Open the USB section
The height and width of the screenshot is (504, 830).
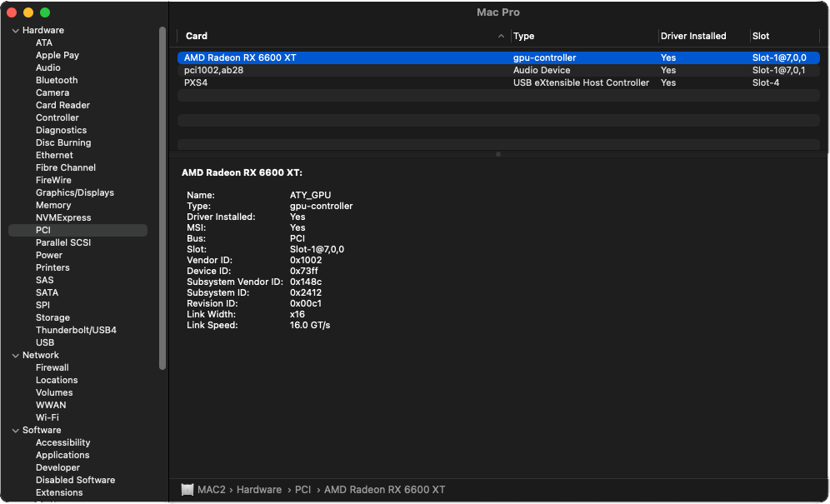click(45, 342)
